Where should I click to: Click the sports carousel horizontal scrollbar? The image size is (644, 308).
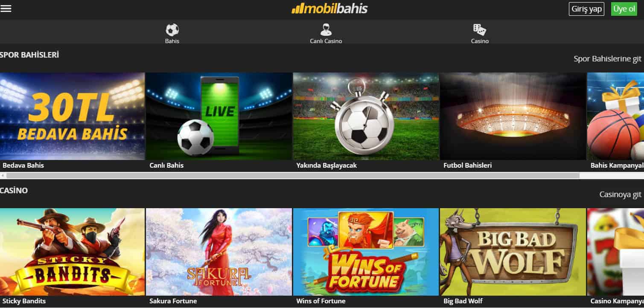click(x=293, y=175)
